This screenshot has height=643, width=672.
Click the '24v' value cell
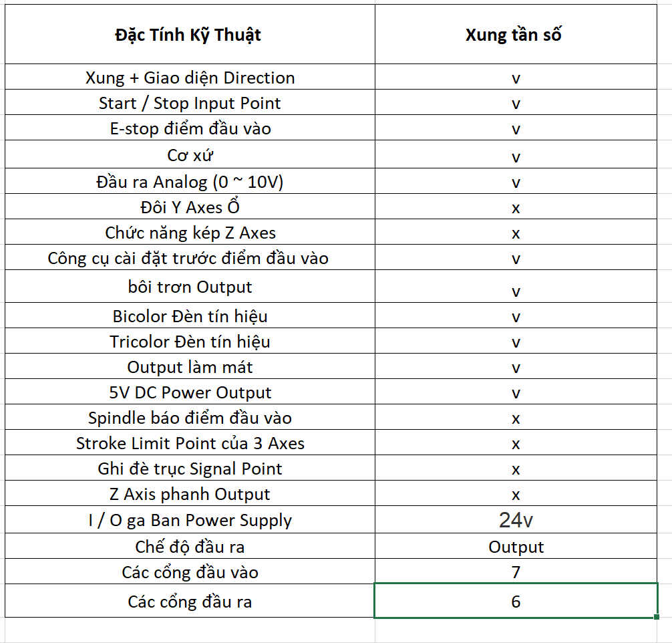[515, 520]
